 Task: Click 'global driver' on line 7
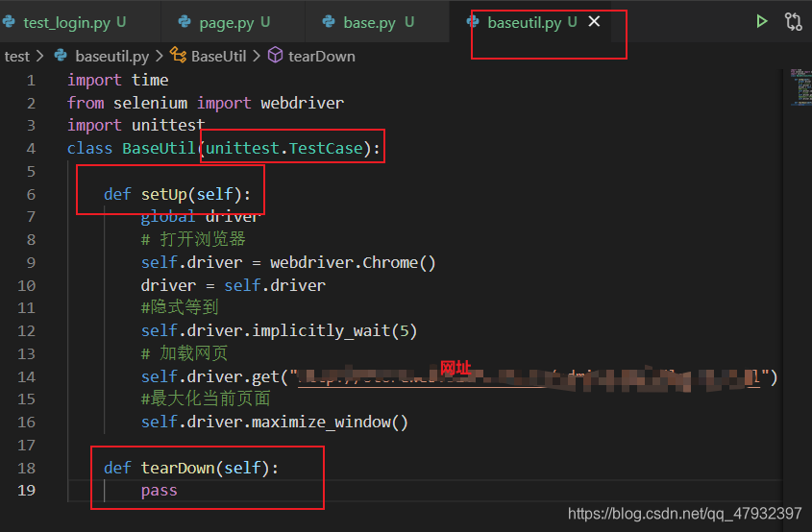pyautogui.click(x=199, y=217)
